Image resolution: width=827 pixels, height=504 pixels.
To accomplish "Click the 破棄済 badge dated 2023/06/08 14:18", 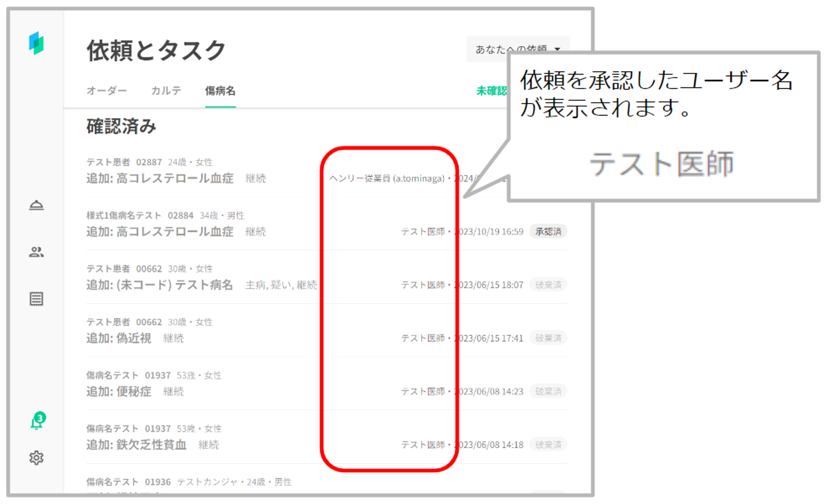I will [x=548, y=445].
